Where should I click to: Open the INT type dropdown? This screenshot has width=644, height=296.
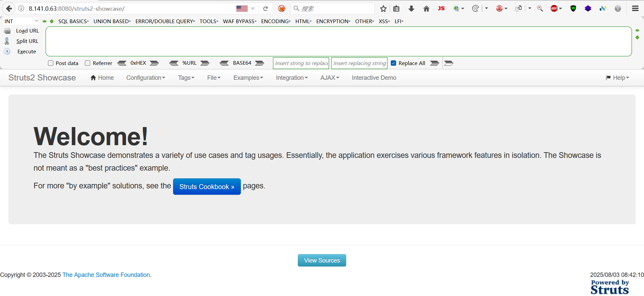(21, 21)
